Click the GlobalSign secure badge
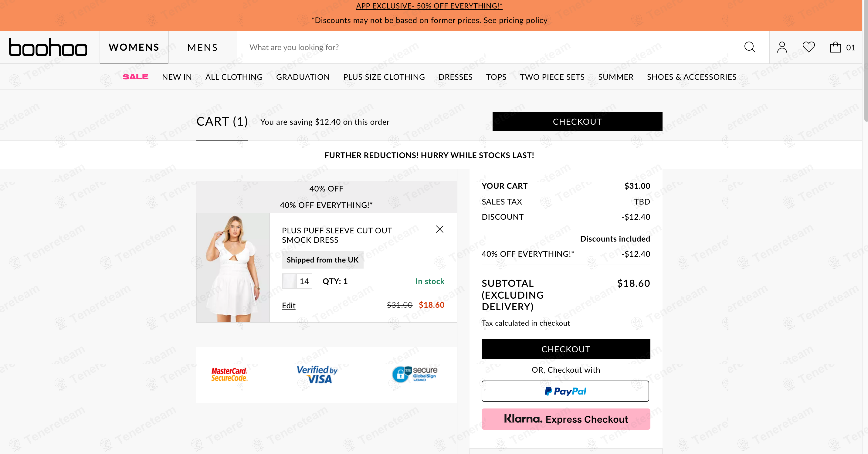The image size is (868, 454). [x=415, y=374]
